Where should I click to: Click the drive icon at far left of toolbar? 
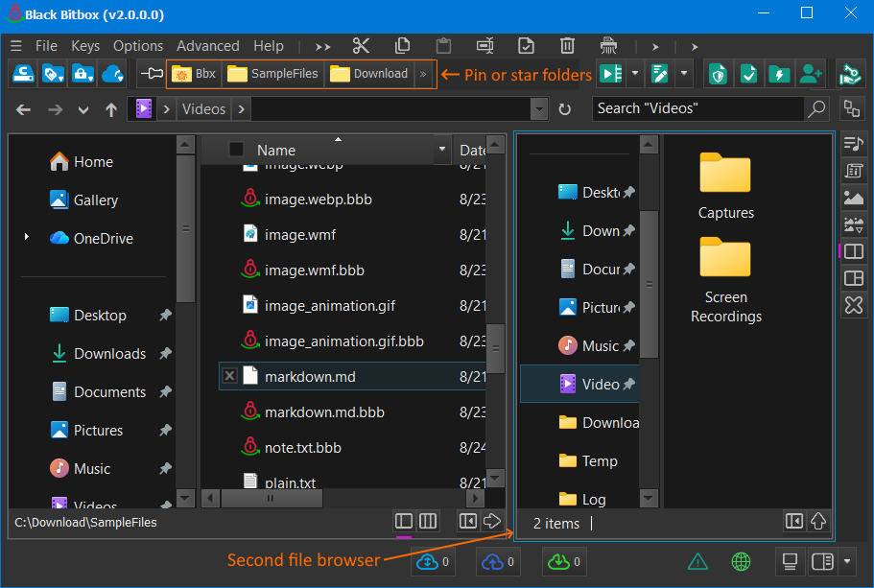23,74
